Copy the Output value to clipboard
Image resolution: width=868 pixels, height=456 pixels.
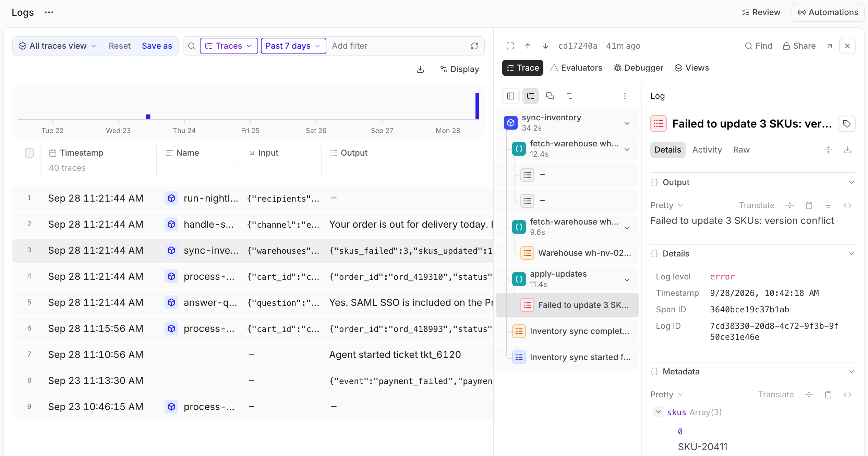coord(809,205)
